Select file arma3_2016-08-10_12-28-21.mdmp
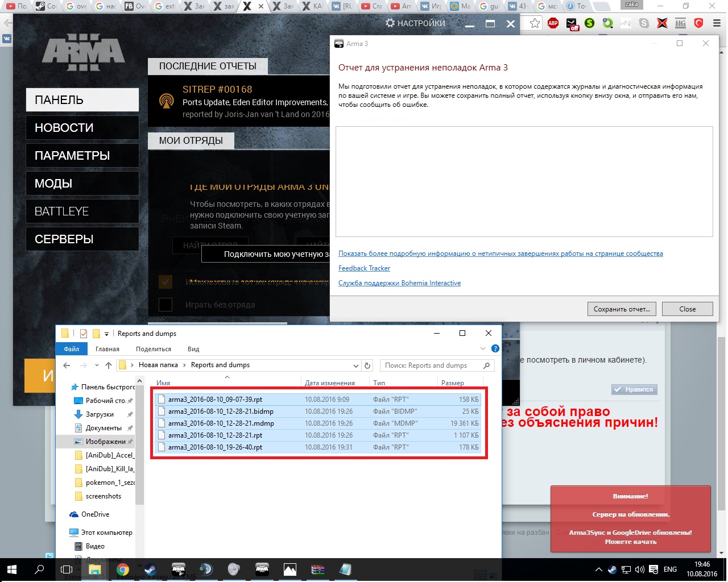The width and height of the screenshot is (728, 582). [318, 423]
